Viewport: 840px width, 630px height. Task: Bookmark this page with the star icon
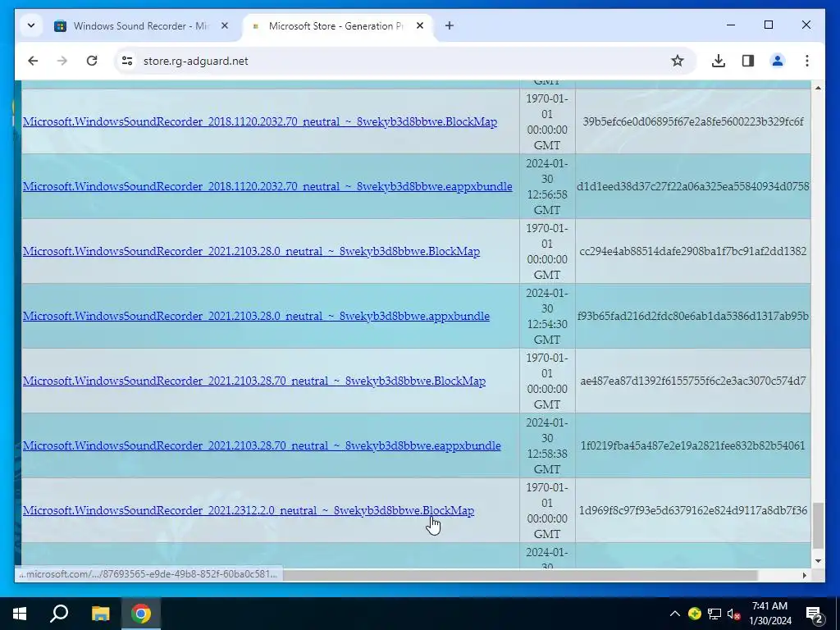click(x=677, y=61)
